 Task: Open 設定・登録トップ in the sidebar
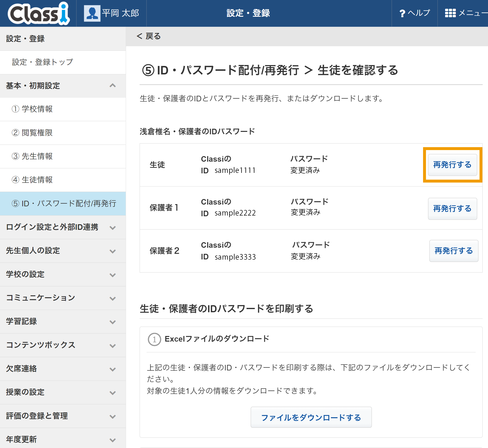tap(63, 62)
